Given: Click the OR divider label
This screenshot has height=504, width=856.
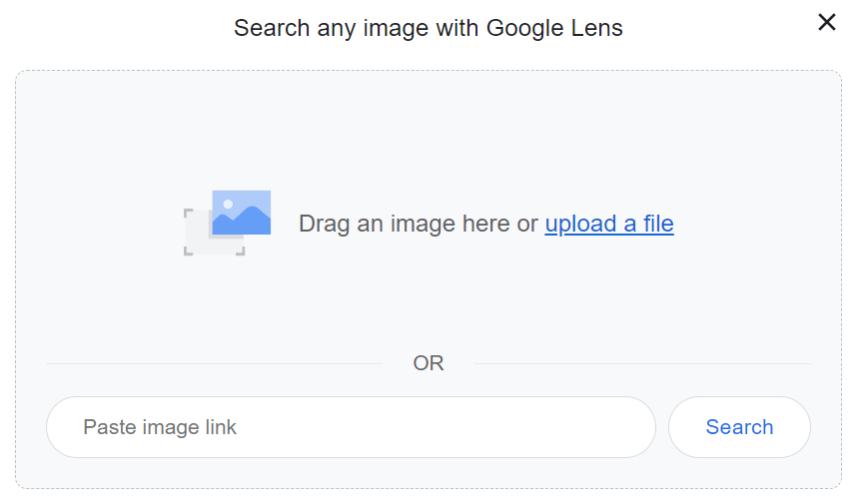Looking at the screenshot, I should pyautogui.click(x=428, y=363).
